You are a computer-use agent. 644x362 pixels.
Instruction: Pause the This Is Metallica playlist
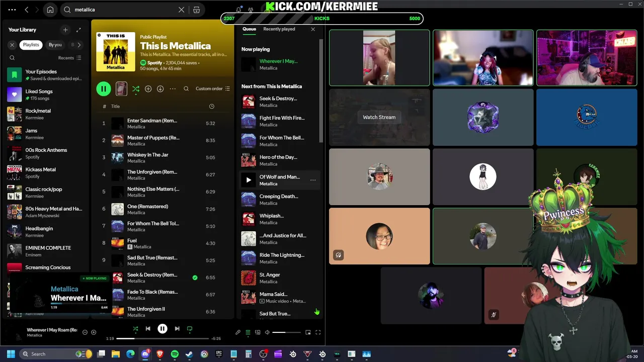(x=104, y=89)
